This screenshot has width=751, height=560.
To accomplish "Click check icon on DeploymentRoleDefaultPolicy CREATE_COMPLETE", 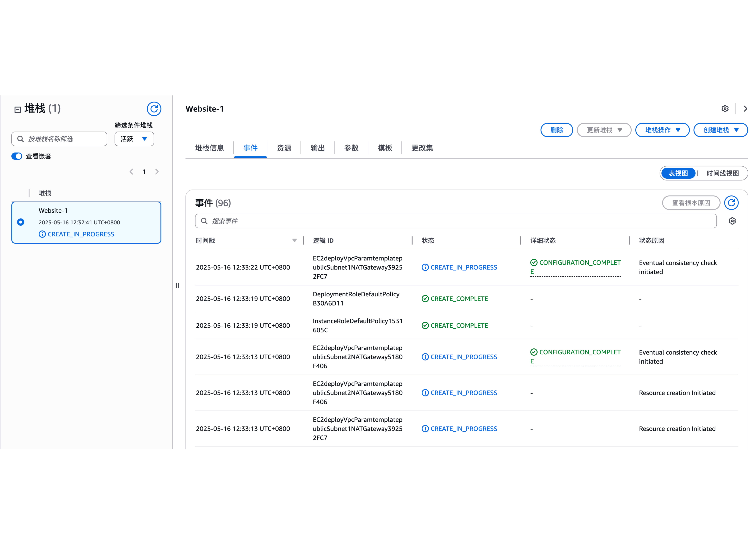I will point(425,299).
